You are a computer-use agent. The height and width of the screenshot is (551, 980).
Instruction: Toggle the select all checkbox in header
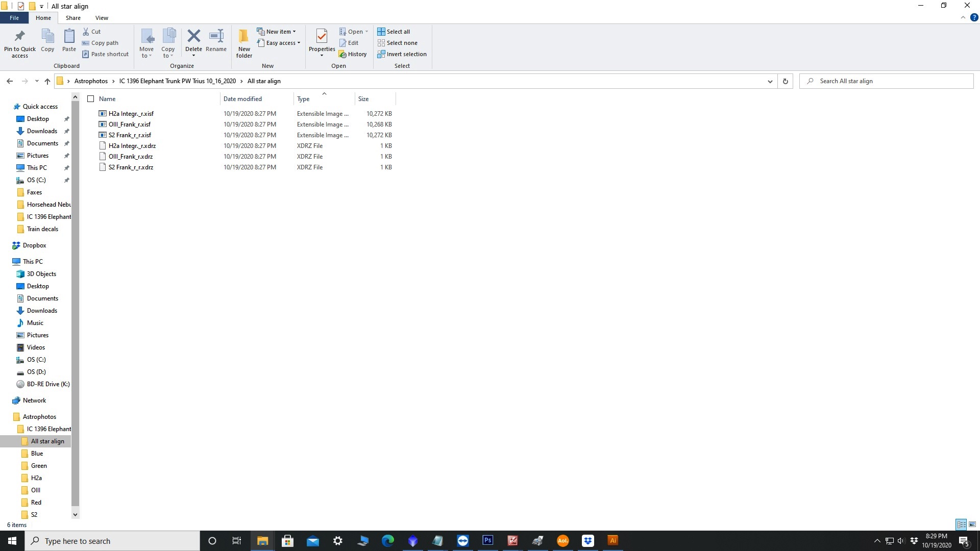tap(91, 99)
